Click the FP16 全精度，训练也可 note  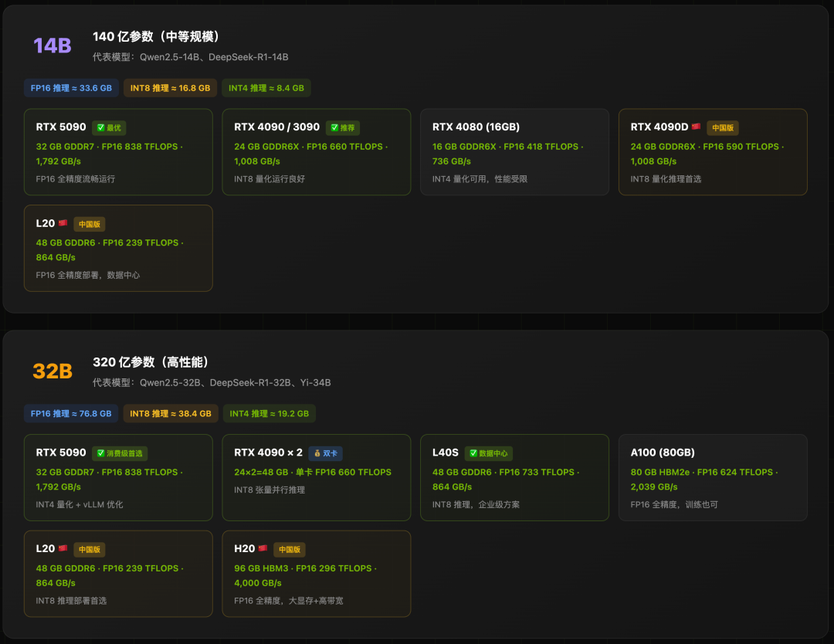tap(674, 505)
